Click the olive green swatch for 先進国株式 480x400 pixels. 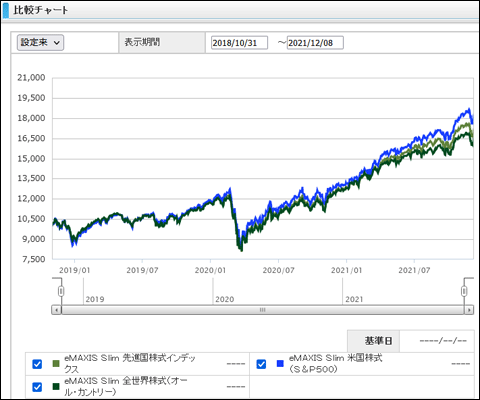[x=56, y=364]
